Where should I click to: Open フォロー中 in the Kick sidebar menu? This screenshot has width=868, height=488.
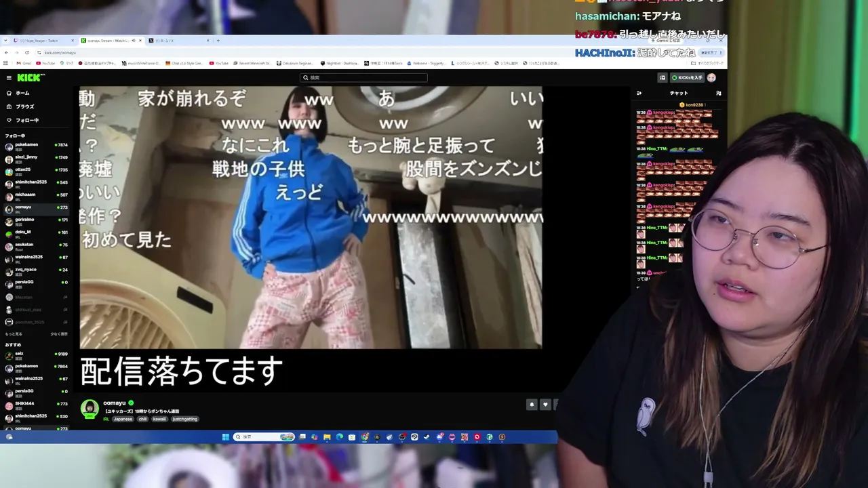(37, 120)
